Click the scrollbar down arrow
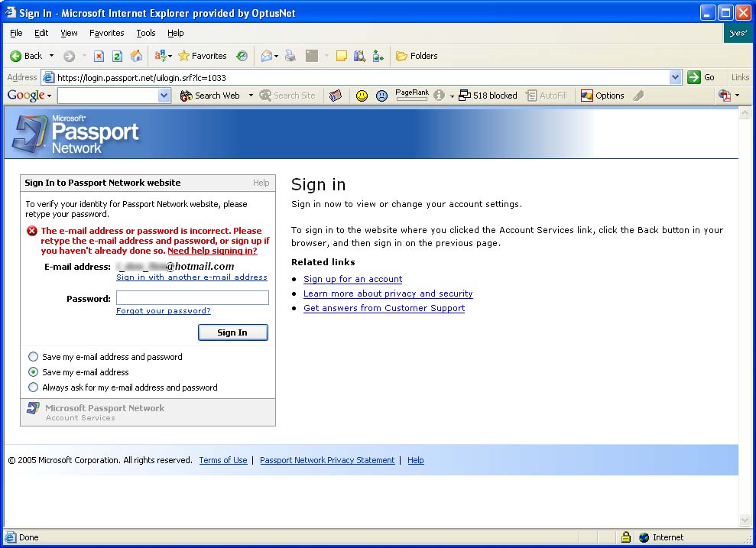The height and width of the screenshot is (548, 756). [745, 520]
